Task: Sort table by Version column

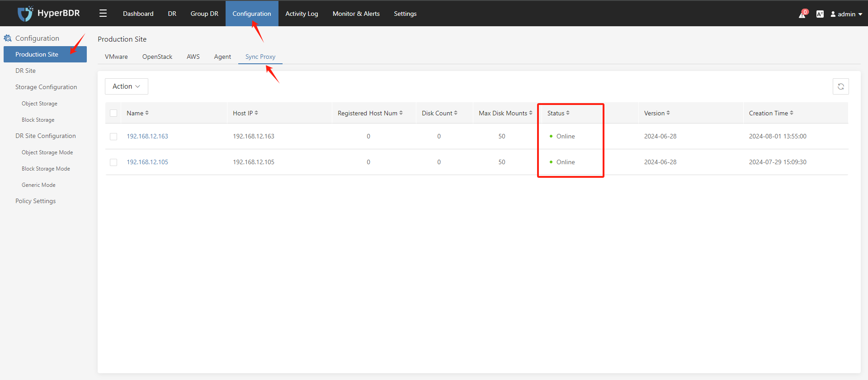Action: (x=668, y=113)
